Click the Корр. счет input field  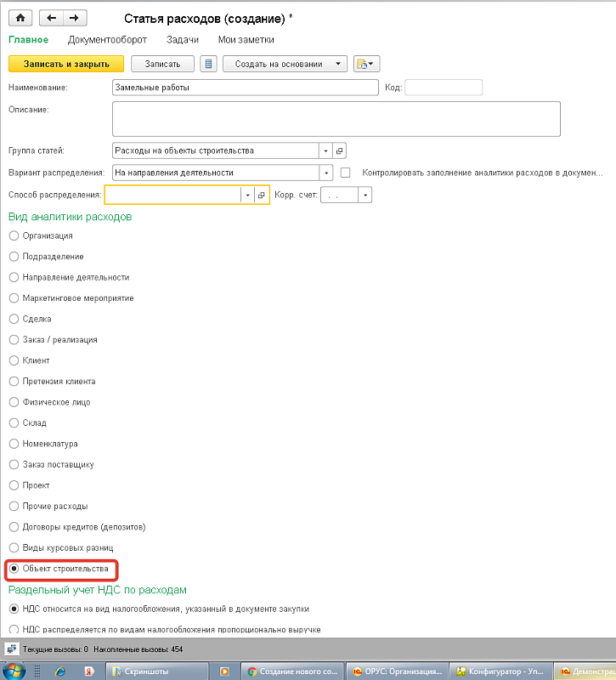pos(339,195)
